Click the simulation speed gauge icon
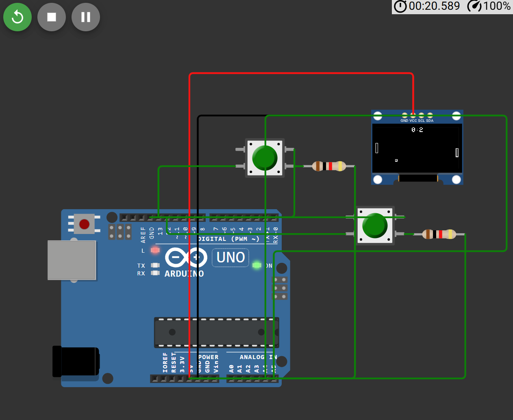 coord(474,6)
